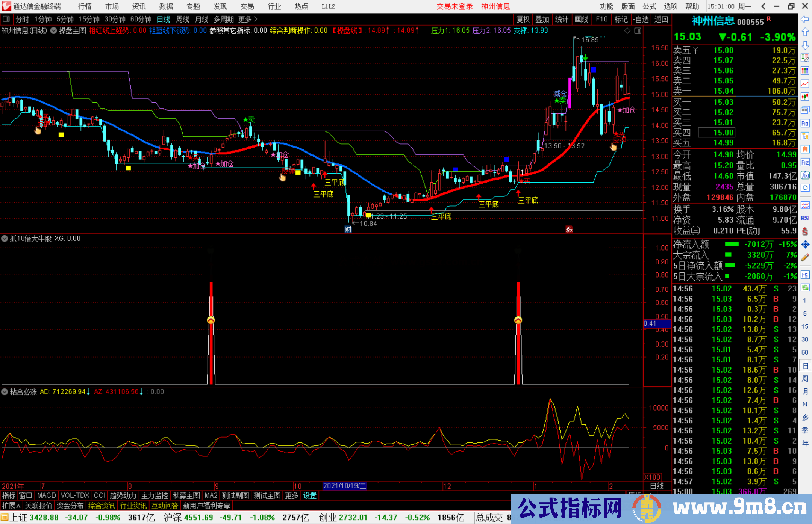This screenshot has height=524, width=812.
Task: Click the f(x) formula icon in sidebar
Action: click(x=805, y=175)
